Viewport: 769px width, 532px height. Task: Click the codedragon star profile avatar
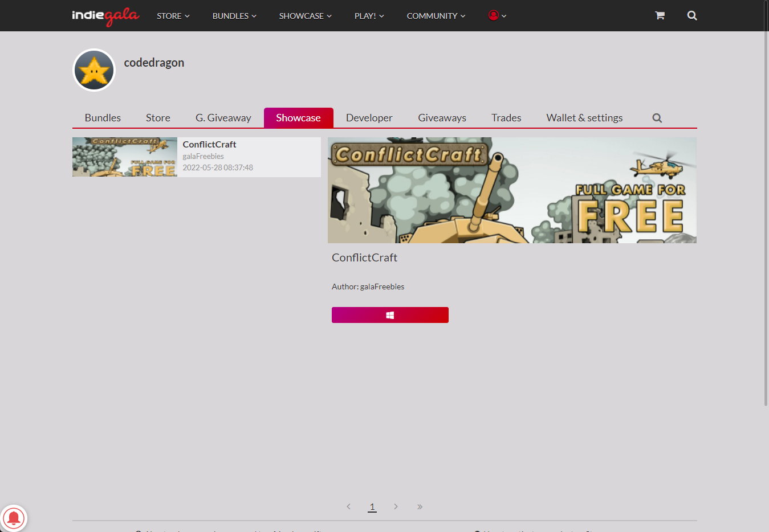tap(94, 70)
